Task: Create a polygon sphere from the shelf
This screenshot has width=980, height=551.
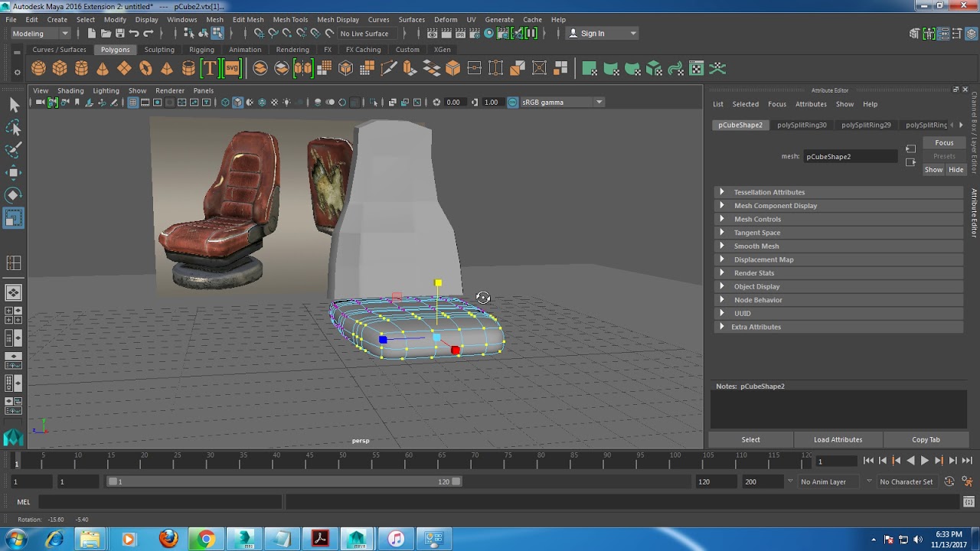Action: click(x=38, y=68)
